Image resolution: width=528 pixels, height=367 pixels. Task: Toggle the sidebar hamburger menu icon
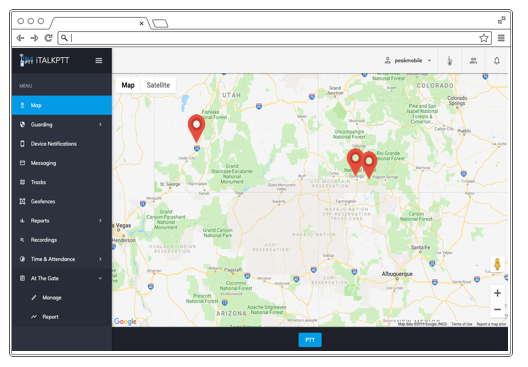[99, 61]
